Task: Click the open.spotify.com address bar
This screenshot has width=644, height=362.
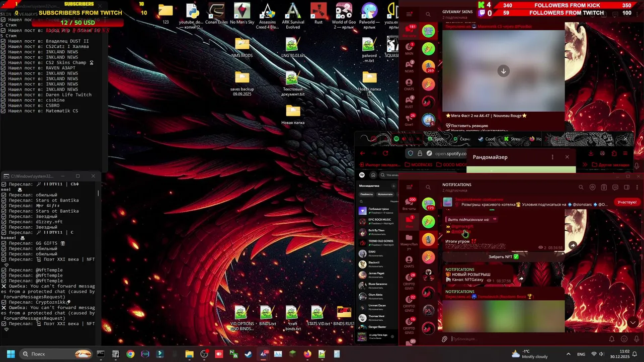Action: click(x=437, y=153)
